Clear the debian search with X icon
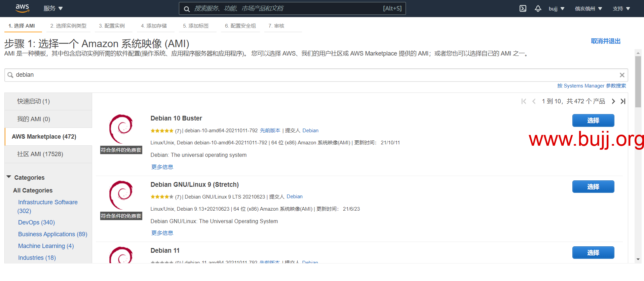644x281 pixels. tap(622, 75)
